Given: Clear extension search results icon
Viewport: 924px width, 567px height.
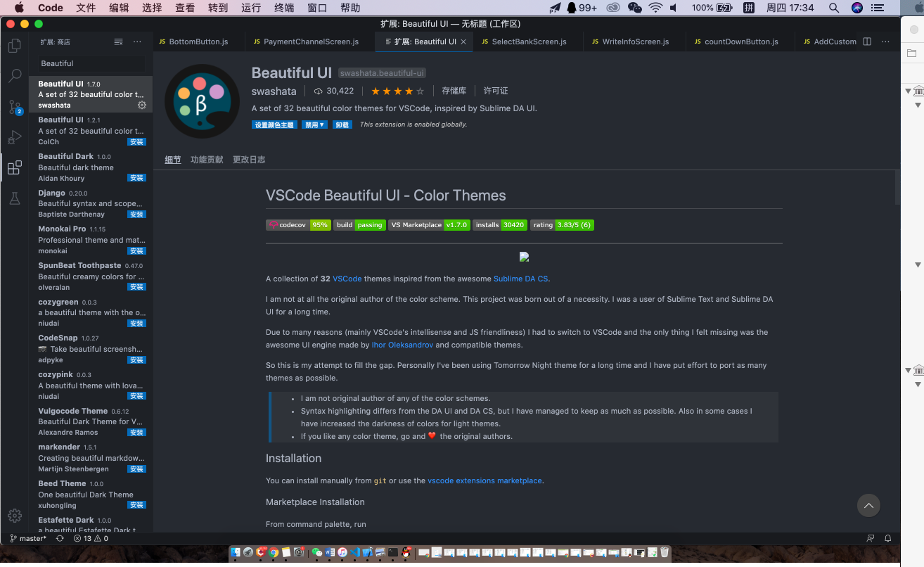Looking at the screenshot, I should coord(118,42).
